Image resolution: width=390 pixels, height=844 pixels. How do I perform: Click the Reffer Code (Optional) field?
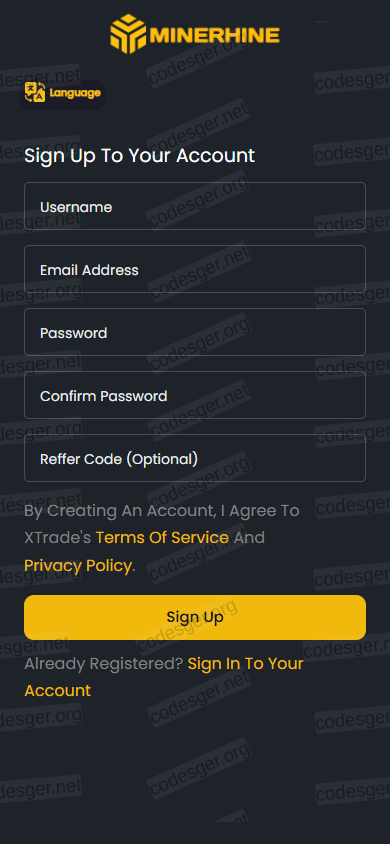[x=195, y=458]
